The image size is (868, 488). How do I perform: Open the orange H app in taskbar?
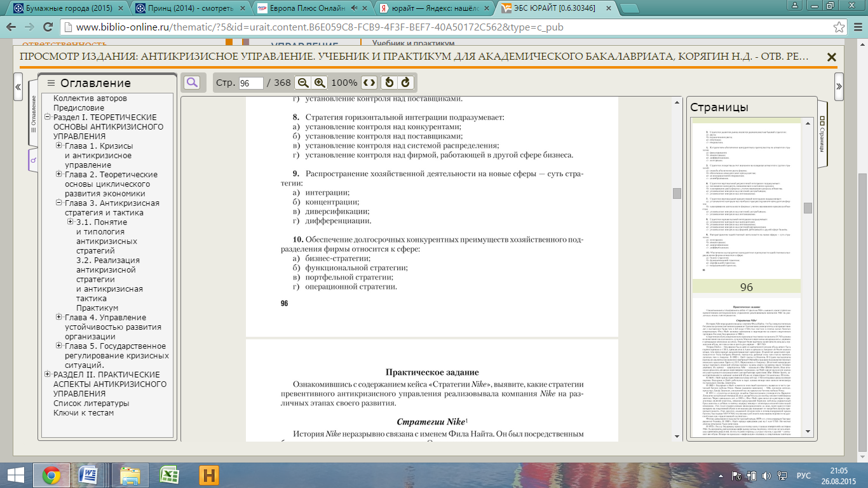click(x=208, y=475)
